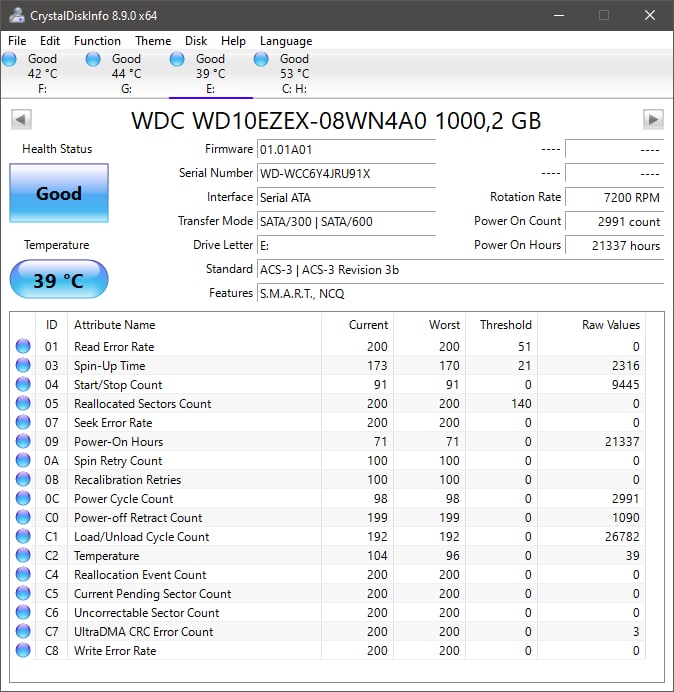Select disk C: H: status tab
The width and height of the screenshot is (674, 692).
(x=294, y=73)
